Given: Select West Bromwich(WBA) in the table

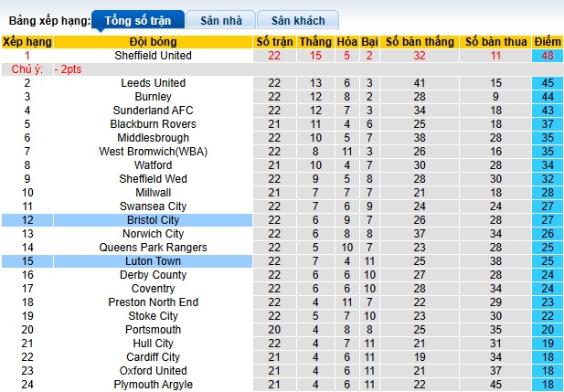Looking at the screenshot, I should [x=154, y=152].
